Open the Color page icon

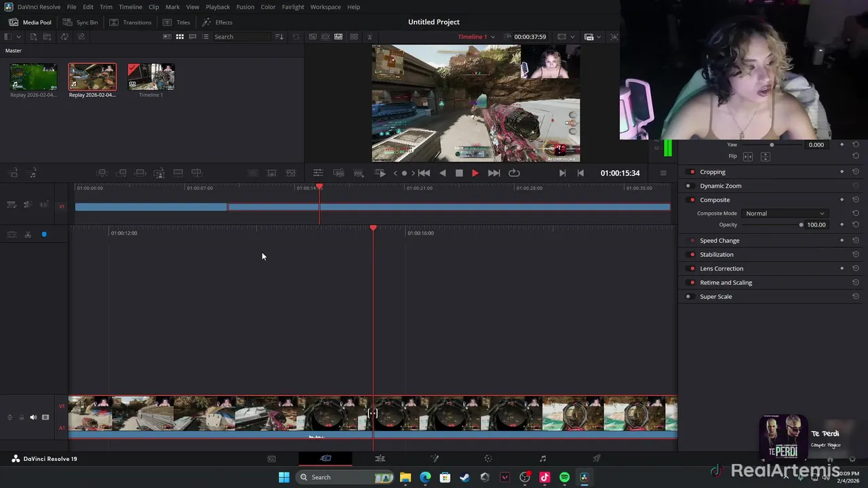pyautogui.click(x=488, y=459)
